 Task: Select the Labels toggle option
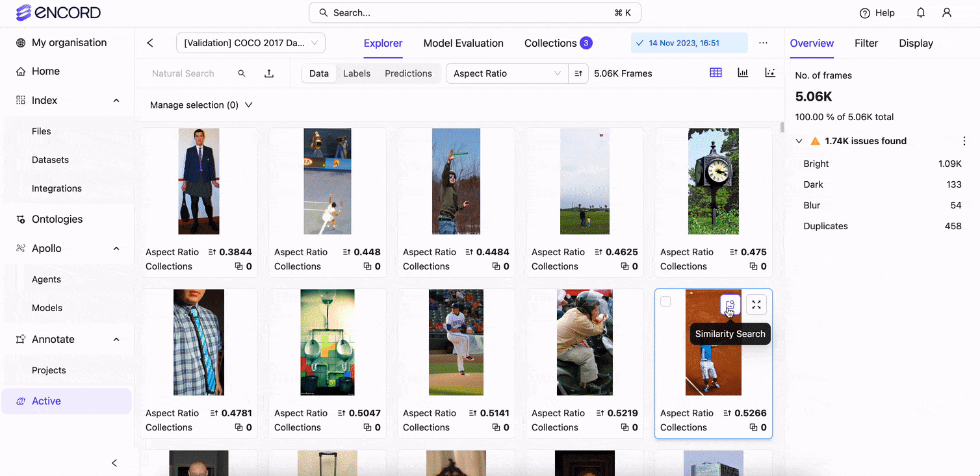pos(357,73)
